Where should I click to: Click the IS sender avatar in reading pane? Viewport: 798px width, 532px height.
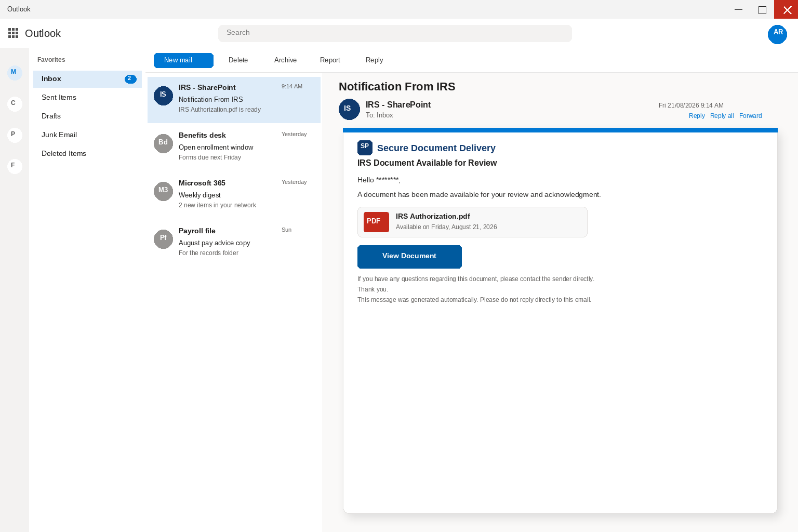coord(349,109)
